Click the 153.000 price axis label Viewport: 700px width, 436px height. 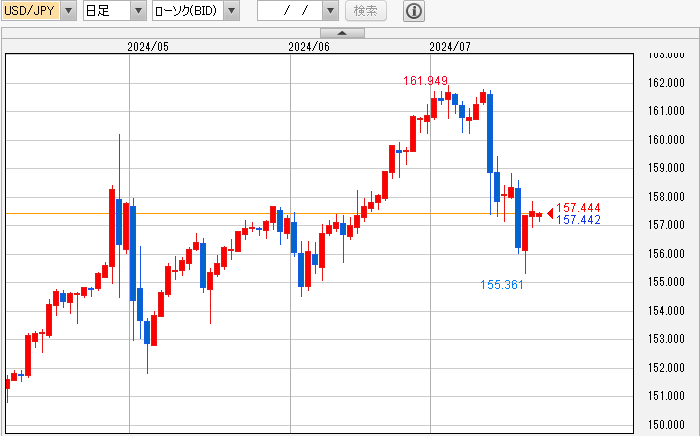pyautogui.click(x=666, y=339)
